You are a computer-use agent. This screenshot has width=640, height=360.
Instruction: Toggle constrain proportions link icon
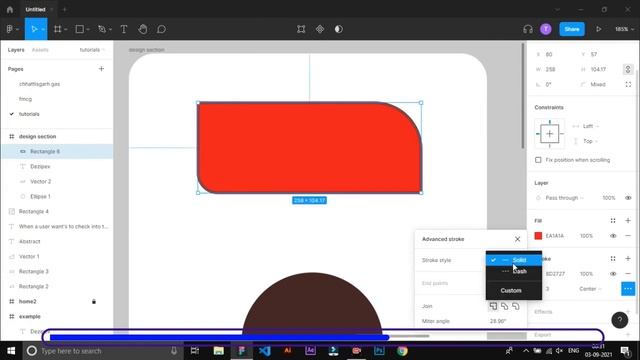tap(628, 69)
